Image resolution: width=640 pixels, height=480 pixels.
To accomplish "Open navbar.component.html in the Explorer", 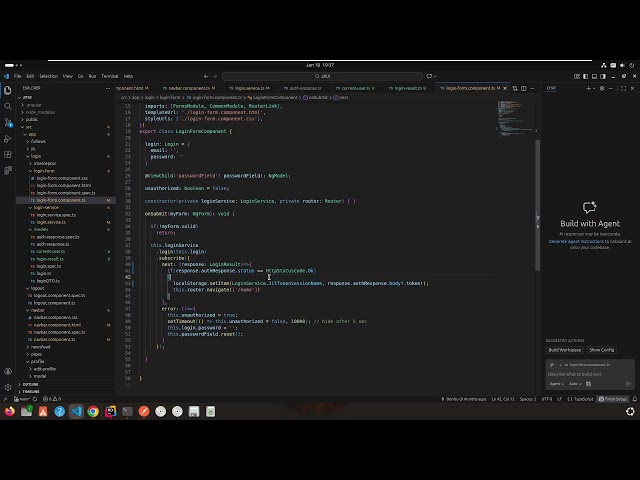I will 57,325.
